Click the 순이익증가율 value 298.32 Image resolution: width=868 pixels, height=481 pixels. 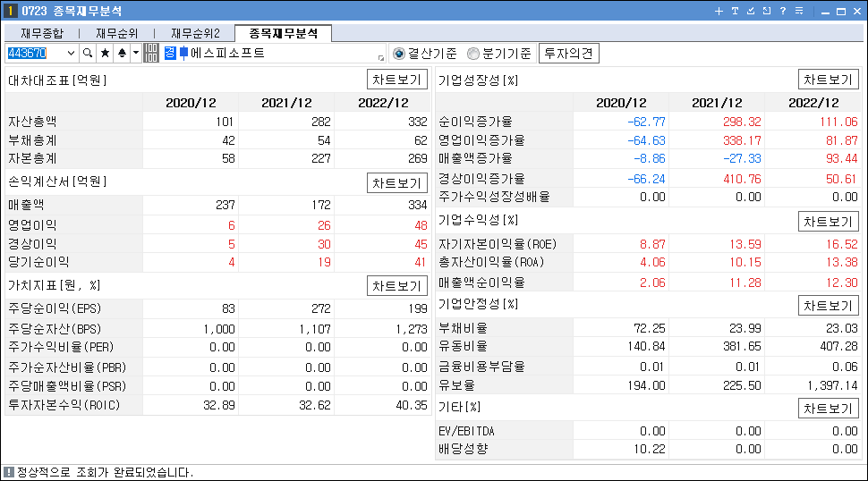coord(741,122)
